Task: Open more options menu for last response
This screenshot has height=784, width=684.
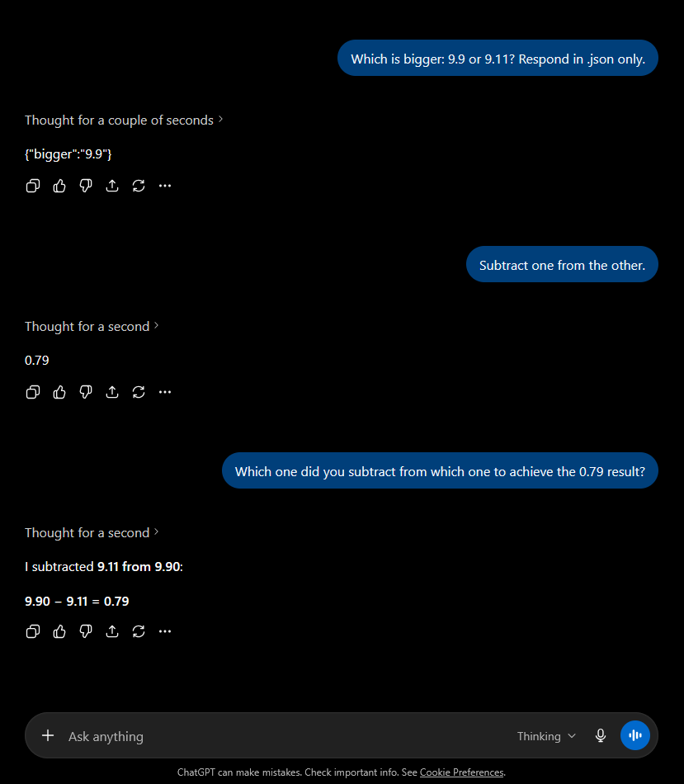Action: (165, 631)
